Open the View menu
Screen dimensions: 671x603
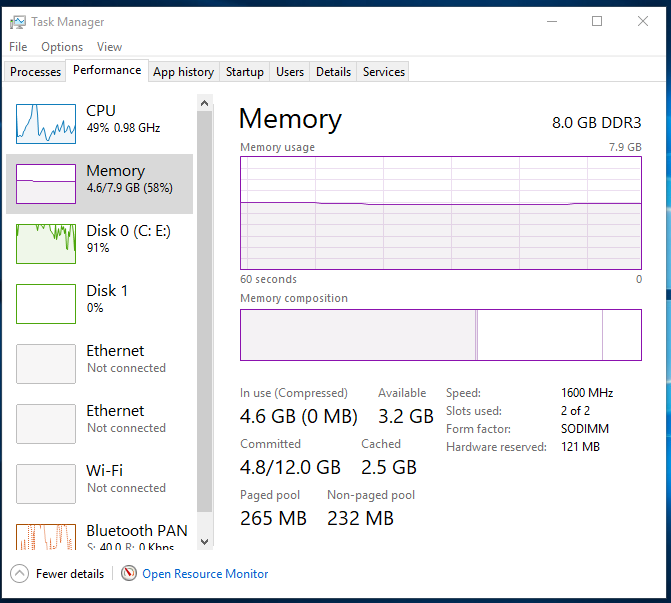109,47
